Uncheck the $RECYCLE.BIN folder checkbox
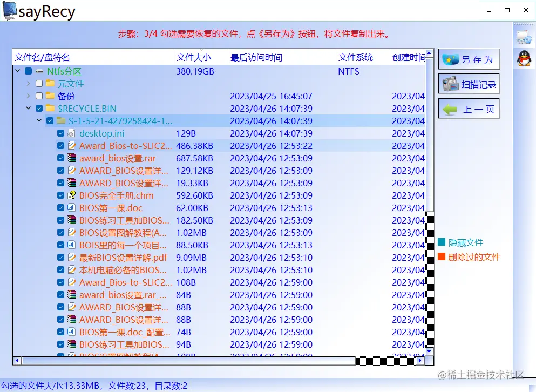The image size is (536, 392). (x=39, y=108)
